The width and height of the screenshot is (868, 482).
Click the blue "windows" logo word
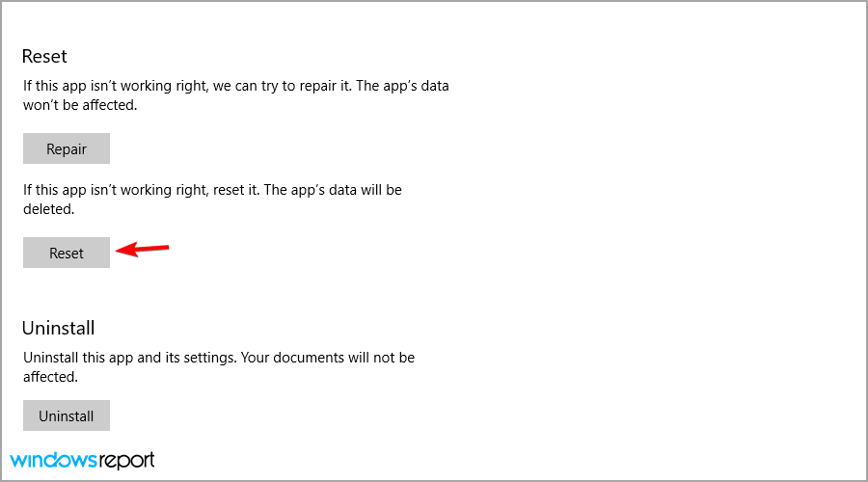point(54,460)
